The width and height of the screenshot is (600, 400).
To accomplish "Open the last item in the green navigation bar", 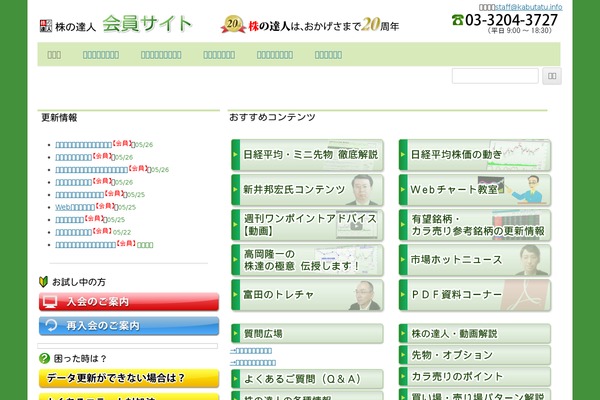I will click(x=328, y=55).
